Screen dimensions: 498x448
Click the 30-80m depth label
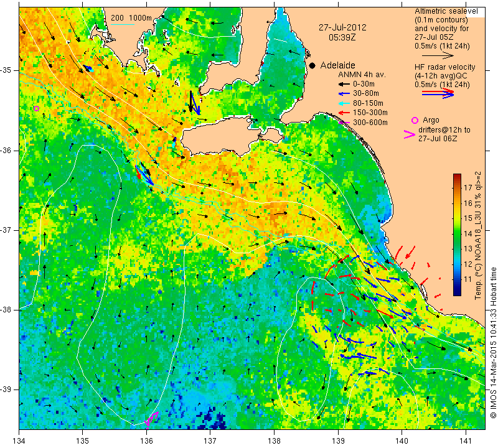point(366,94)
